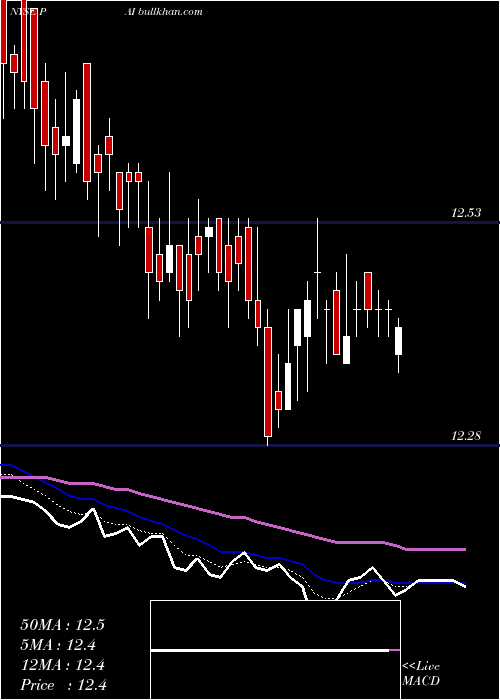This screenshot has height=700, width=500.
Task: Click the AI bullkhan.com header text
Action: pos(163,12)
